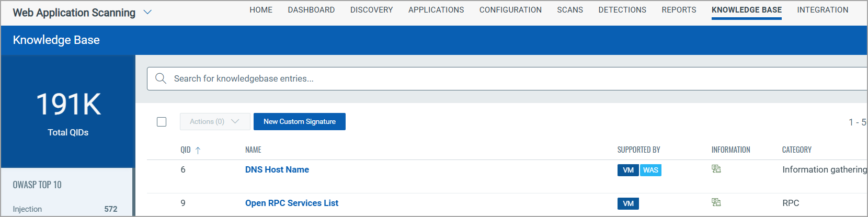Image resolution: width=868 pixels, height=217 pixels.
Task: Click the INFORMATION column header
Action: (730, 150)
